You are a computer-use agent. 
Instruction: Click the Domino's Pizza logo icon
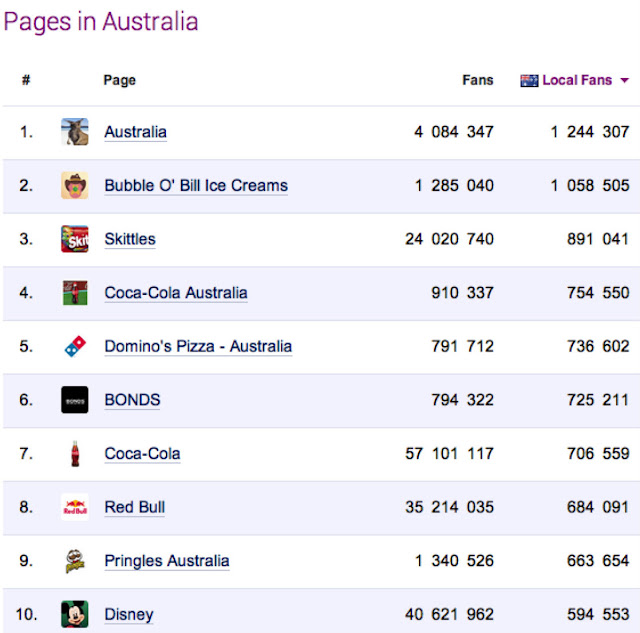pos(74,347)
